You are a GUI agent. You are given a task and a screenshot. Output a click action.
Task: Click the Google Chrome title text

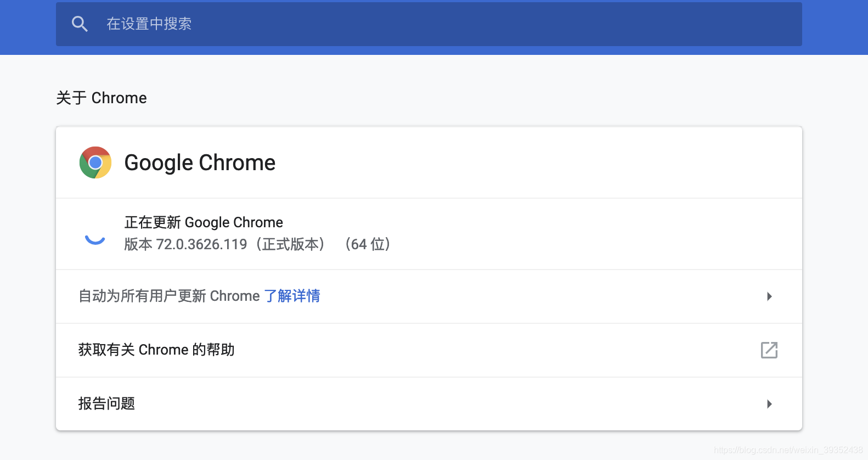[x=200, y=162]
